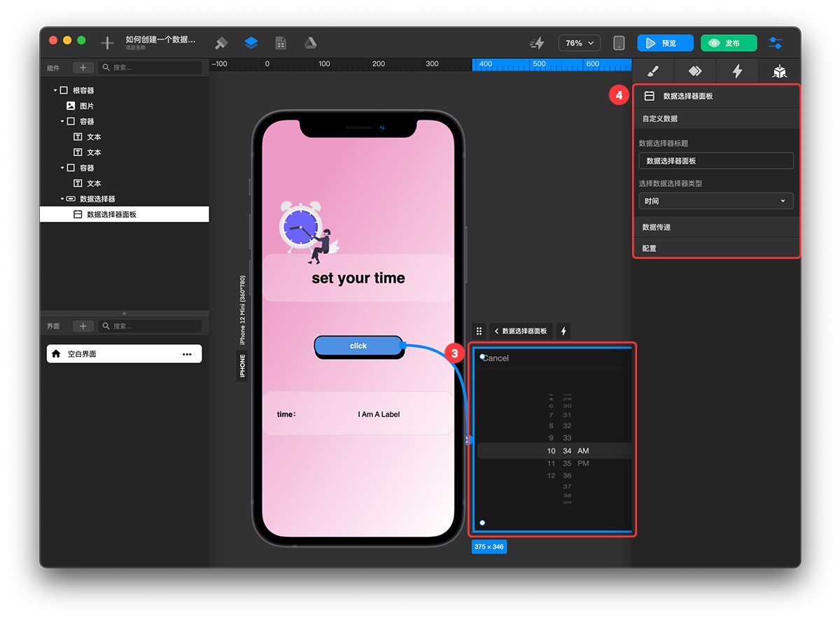Click the IPHONE vertical tab label
This screenshot has height=620, width=840.
coord(242,366)
